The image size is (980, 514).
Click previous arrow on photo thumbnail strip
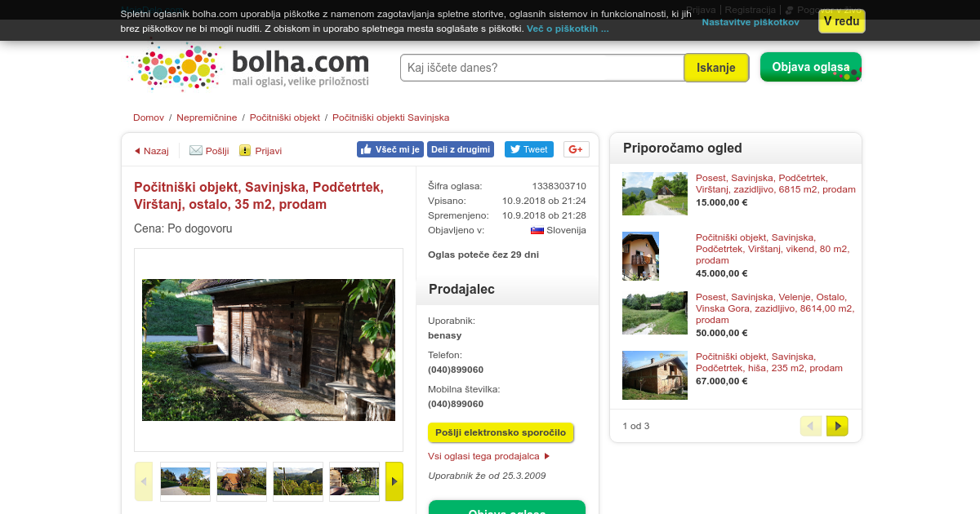click(144, 481)
